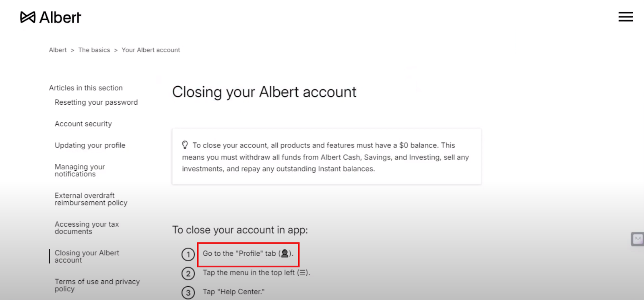
Task: Click the "Closing your Albert account" page heading
Action: coord(264,92)
